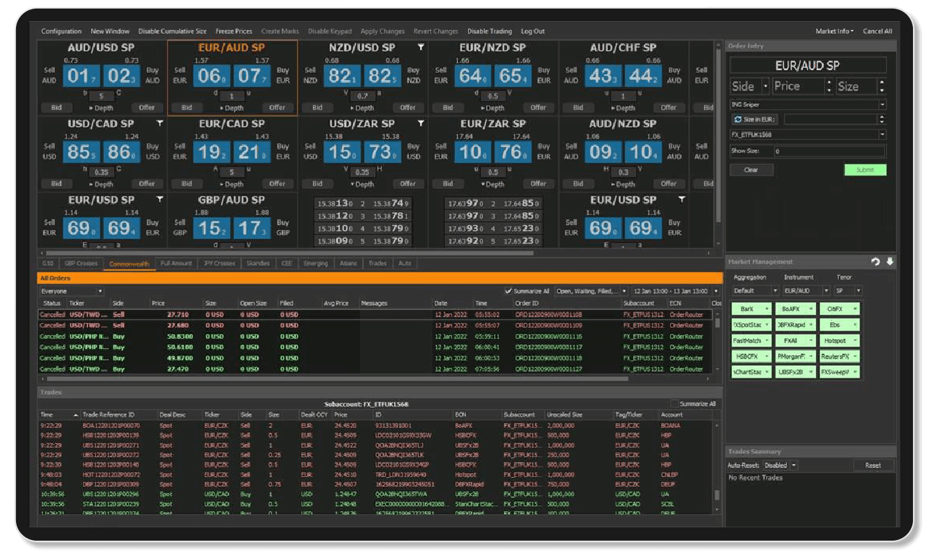This screenshot has width=935, height=560.
Task: Switch to the JPY Crosses tab
Action: (x=219, y=264)
